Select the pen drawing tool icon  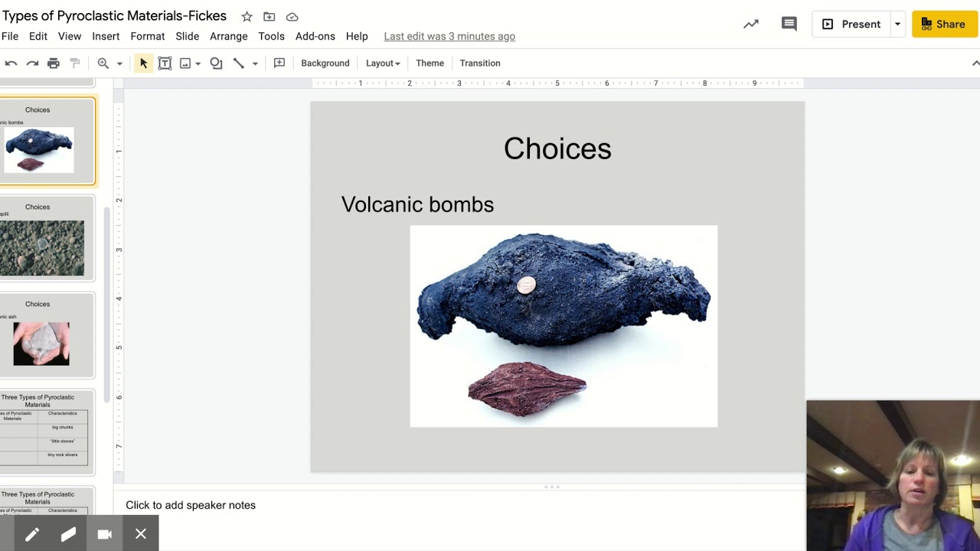pyautogui.click(x=31, y=534)
